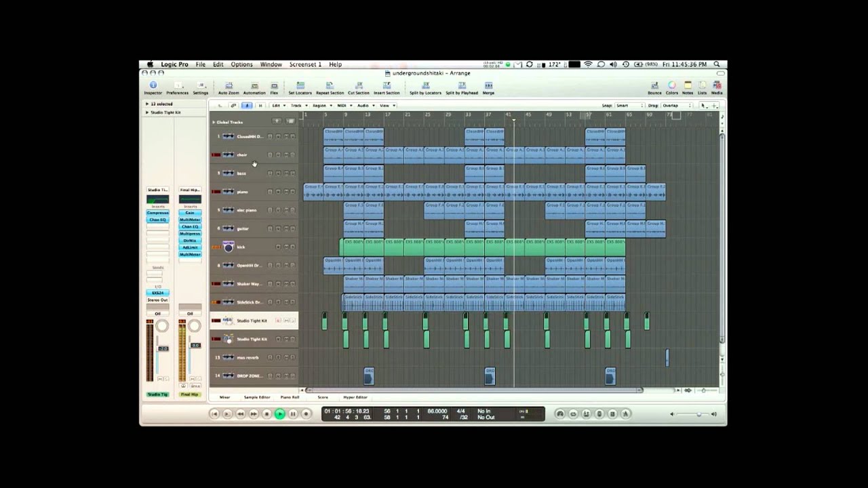
Task: Click the Wi-Fi status icon
Action: click(588, 64)
